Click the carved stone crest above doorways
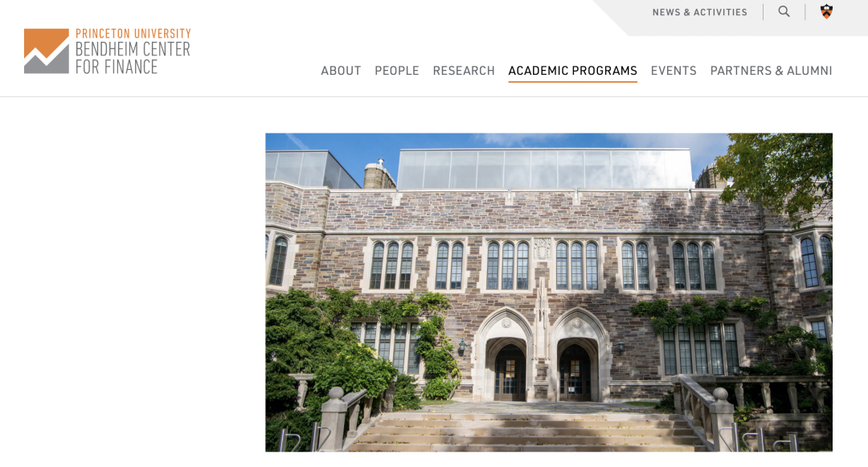Image resolution: width=868 pixels, height=467 pixels. point(542,249)
